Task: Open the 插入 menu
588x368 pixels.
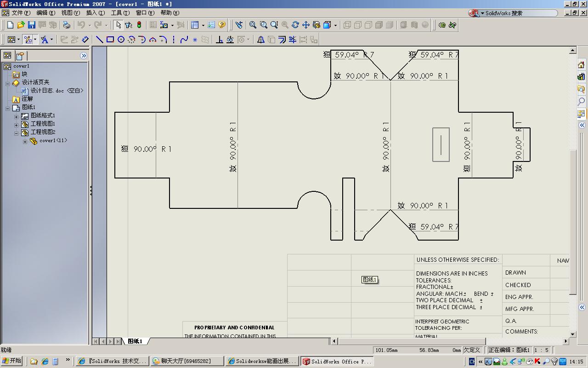Action: point(95,13)
